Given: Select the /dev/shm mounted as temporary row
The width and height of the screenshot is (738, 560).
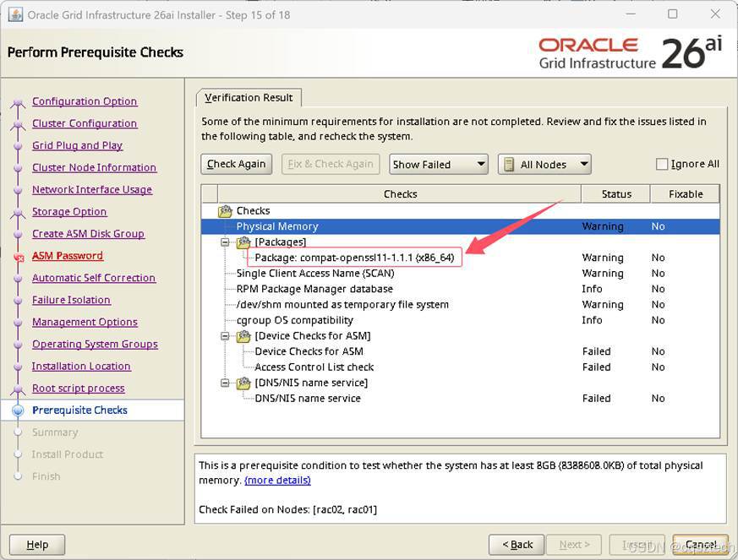Looking at the screenshot, I should coord(461,305).
